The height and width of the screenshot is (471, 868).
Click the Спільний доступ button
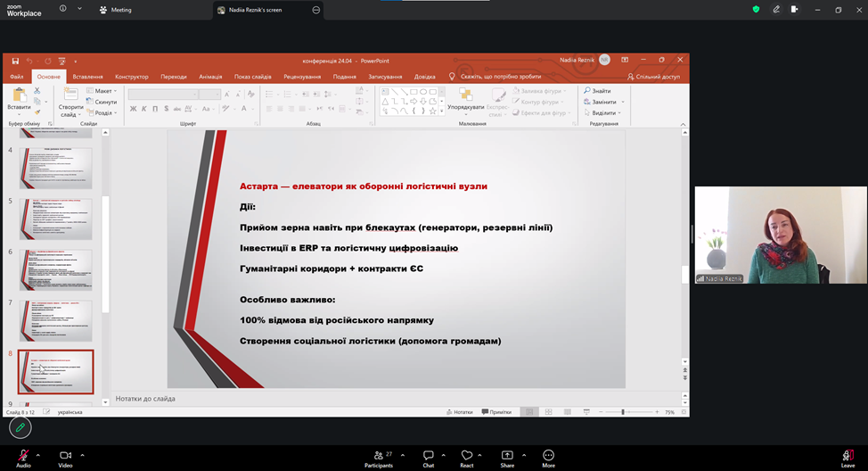pyautogui.click(x=655, y=77)
